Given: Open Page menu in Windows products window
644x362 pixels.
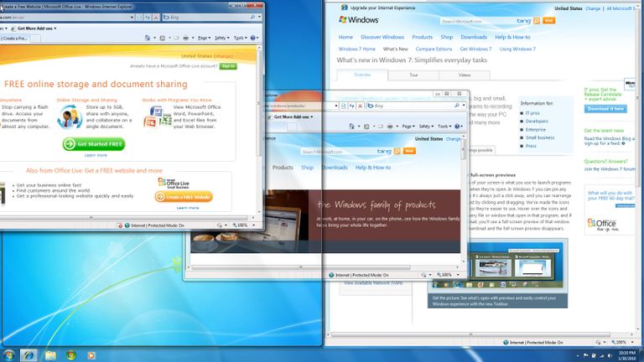Looking at the screenshot, I should (x=408, y=127).
